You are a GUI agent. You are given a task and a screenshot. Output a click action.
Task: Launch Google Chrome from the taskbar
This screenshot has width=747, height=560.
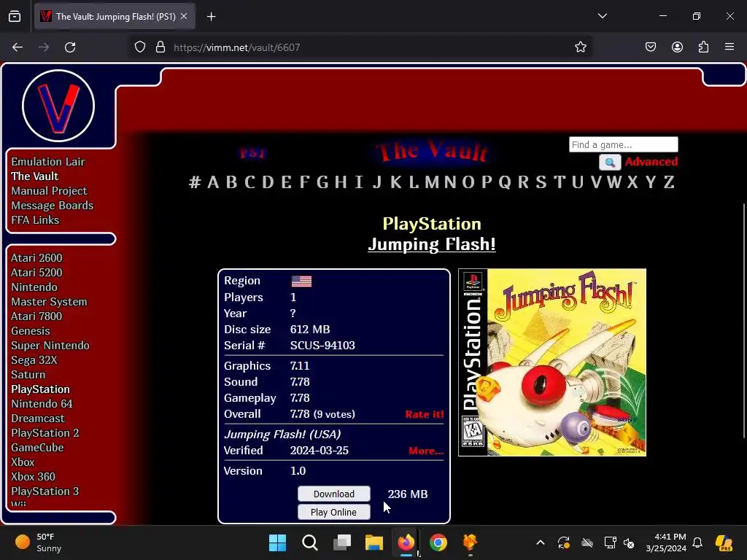(438, 542)
